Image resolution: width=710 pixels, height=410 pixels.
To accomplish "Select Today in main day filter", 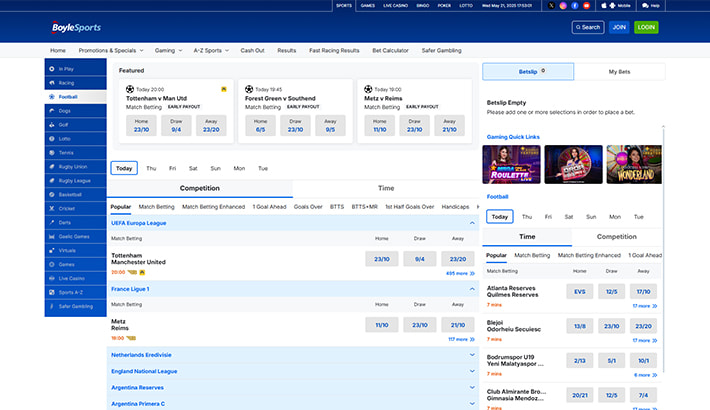I will pos(124,168).
